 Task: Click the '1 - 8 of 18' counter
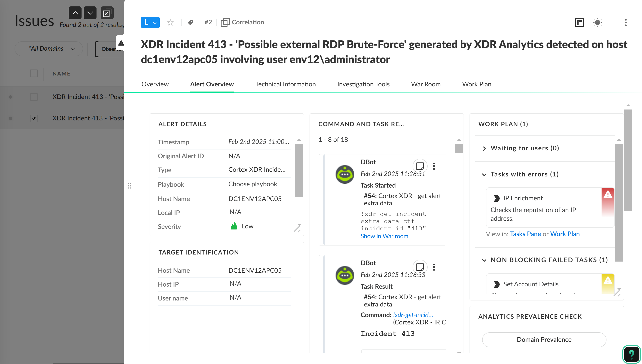pos(333,139)
